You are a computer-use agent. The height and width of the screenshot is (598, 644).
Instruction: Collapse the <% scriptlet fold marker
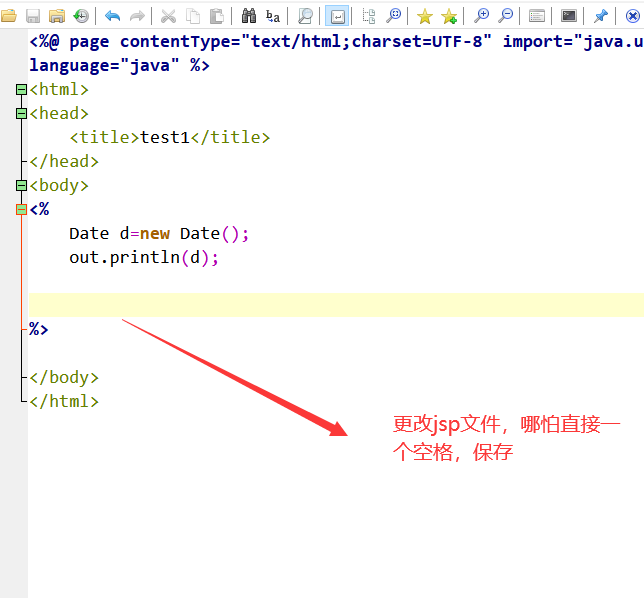coord(21,209)
